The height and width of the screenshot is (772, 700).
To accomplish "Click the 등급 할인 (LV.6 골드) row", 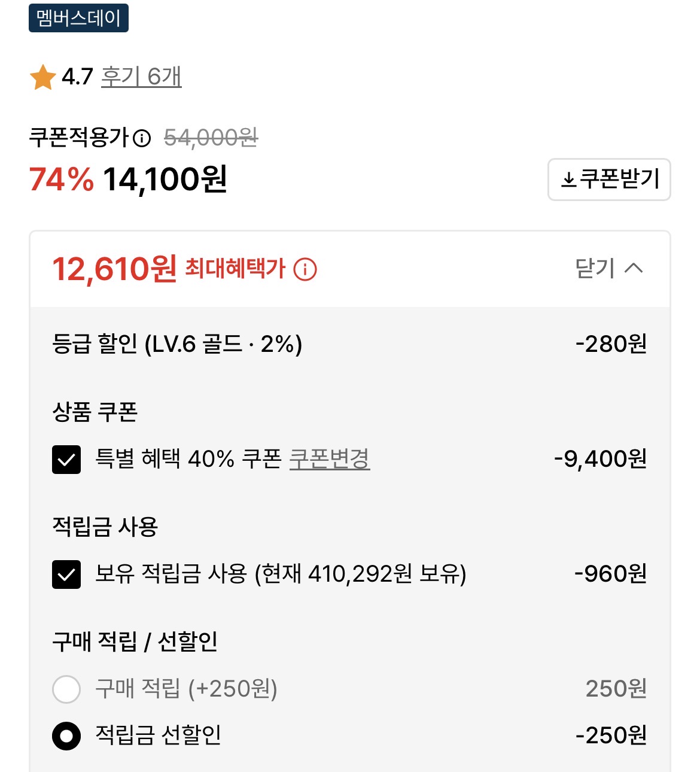I will (177, 344).
